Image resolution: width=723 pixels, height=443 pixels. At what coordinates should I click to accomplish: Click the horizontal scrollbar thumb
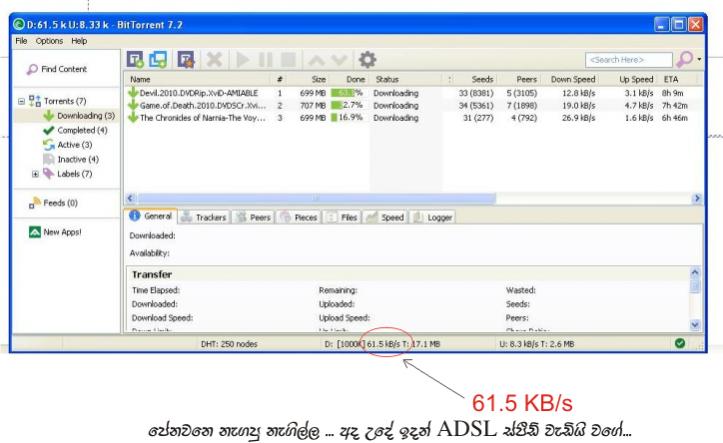[x=316, y=198]
